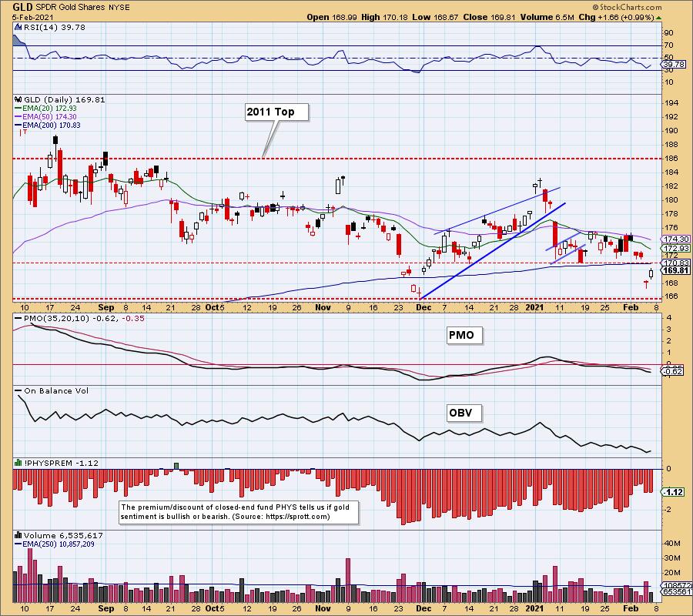Click the candlestick icon beside GLD (Daily)
This screenshot has width=693, height=616.
[x=18, y=100]
